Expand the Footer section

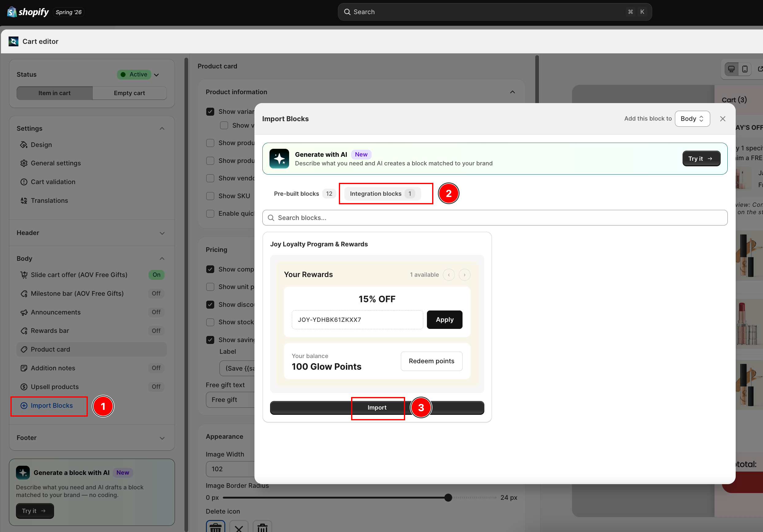(x=162, y=438)
